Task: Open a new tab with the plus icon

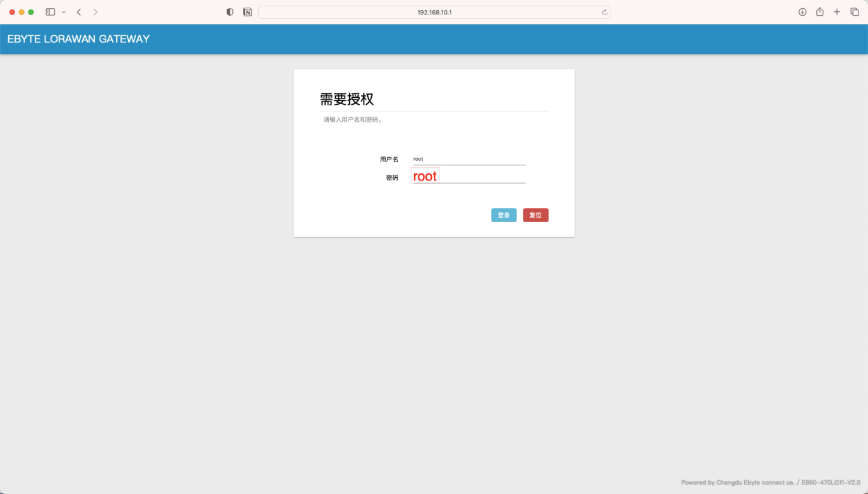Action: [837, 11]
